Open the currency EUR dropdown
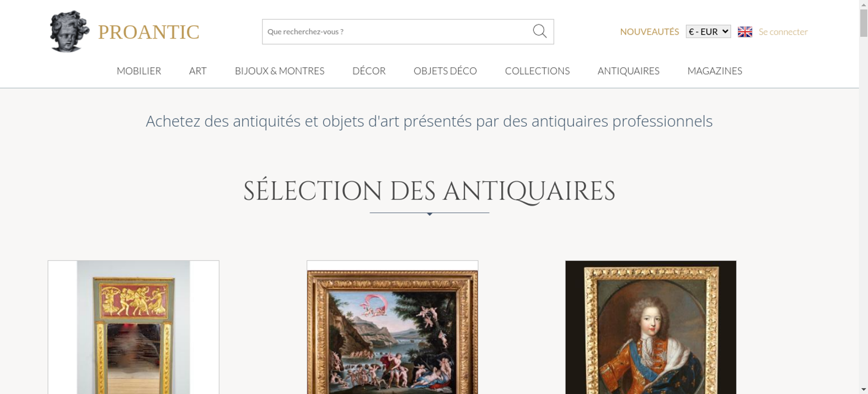This screenshot has width=868, height=394. (708, 32)
